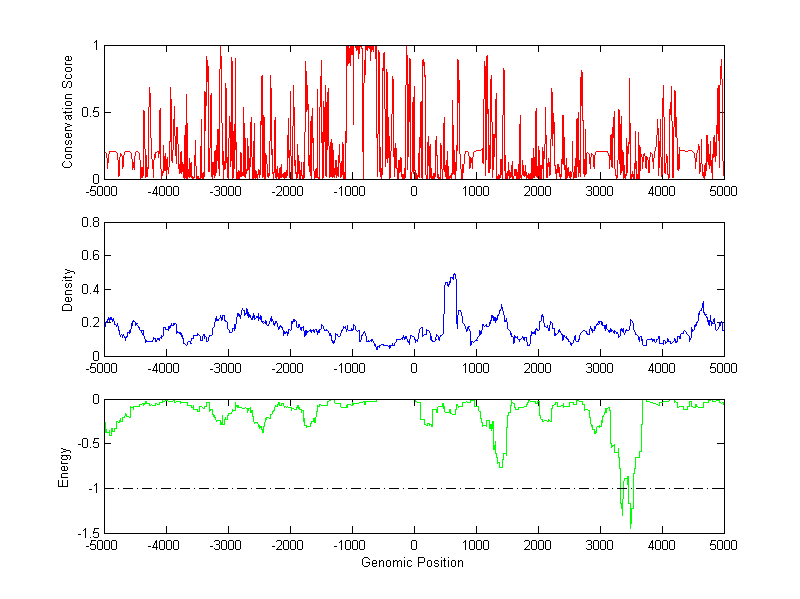Click the Genomic Position x-axis label
The width and height of the screenshot is (800, 599).
pyautogui.click(x=412, y=563)
